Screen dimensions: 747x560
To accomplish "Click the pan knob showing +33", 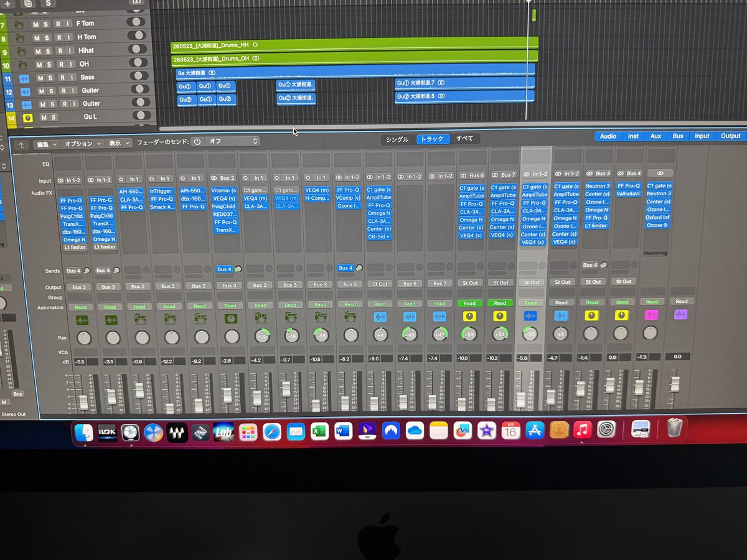I will click(261, 335).
